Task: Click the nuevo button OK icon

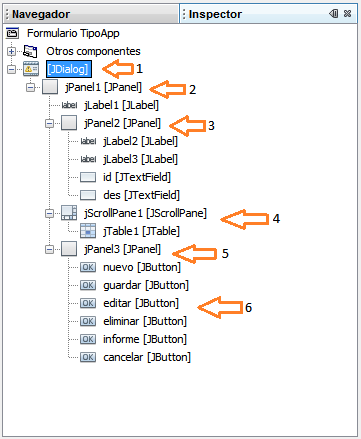Action: 88,267
